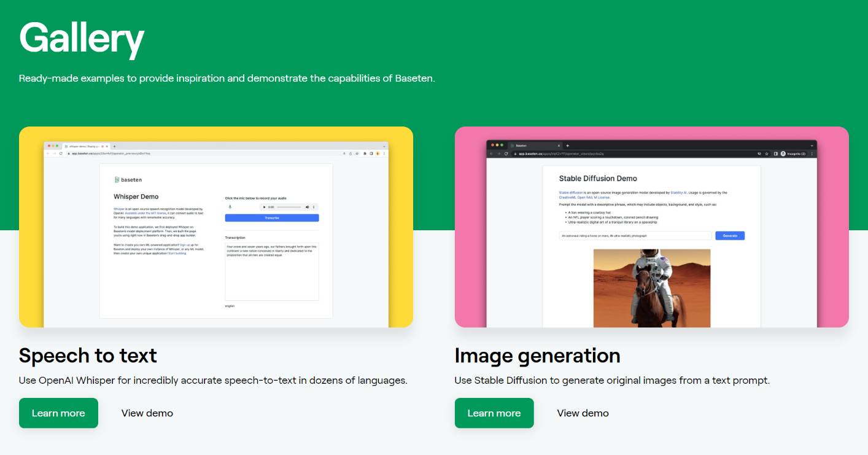The height and width of the screenshot is (455, 868).
Task: Click the "Use Stable Diffusion to generate" description
Action: 612,380
